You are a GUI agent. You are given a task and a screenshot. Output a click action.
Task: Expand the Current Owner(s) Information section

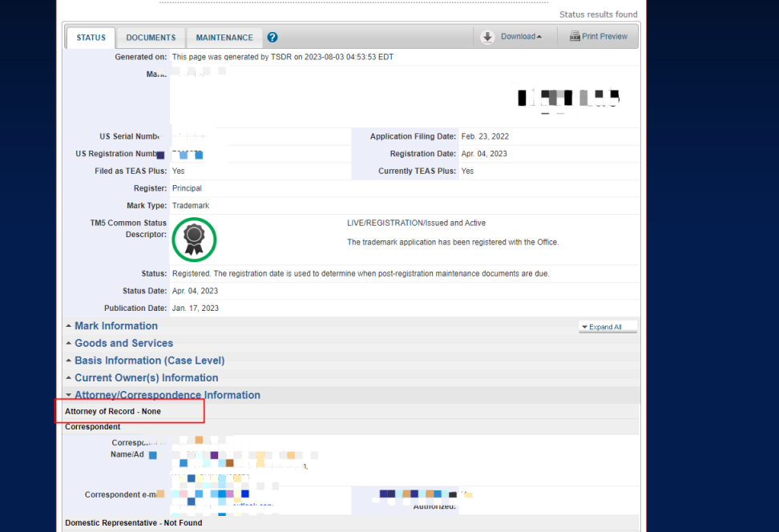pyautogui.click(x=146, y=378)
